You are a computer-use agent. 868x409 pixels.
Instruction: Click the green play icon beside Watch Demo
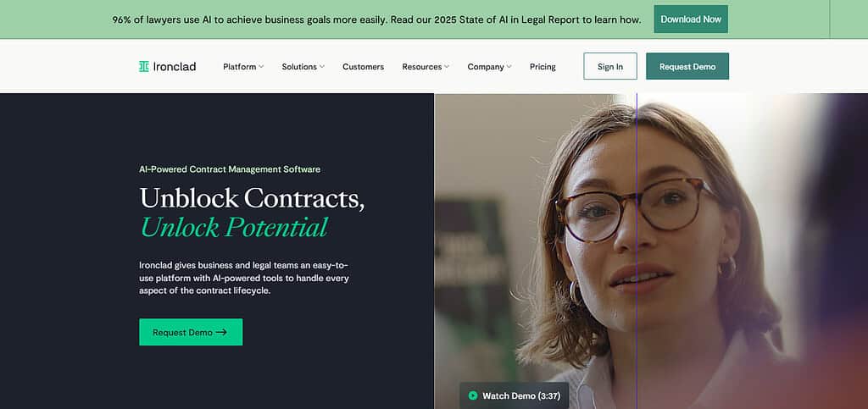pos(473,395)
